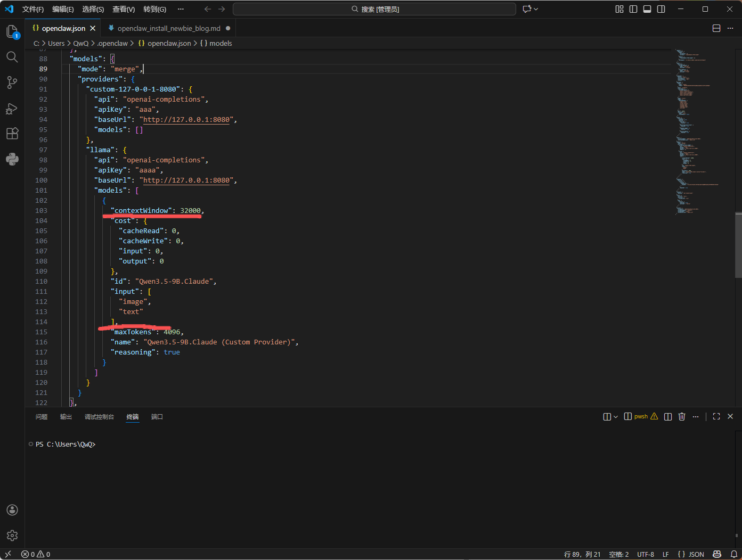Viewport: 742px width, 560px height.
Task: Toggle the secondary sidebar visibility
Action: coord(661,9)
